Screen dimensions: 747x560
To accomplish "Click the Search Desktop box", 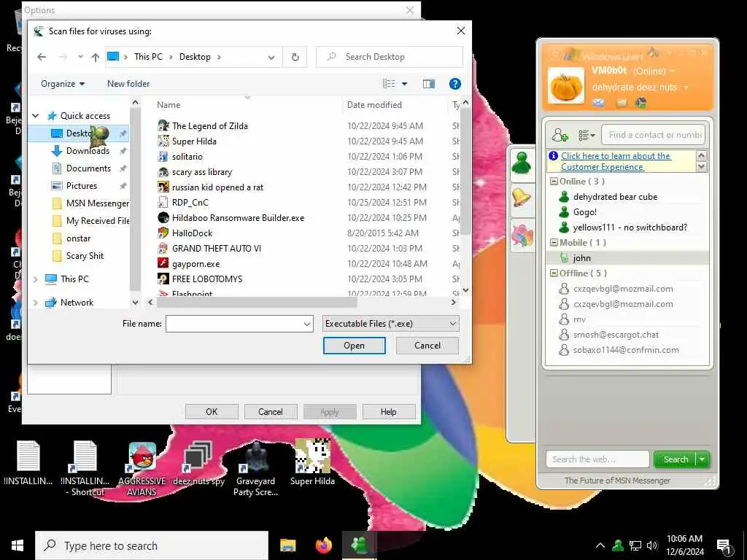I will coord(390,57).
